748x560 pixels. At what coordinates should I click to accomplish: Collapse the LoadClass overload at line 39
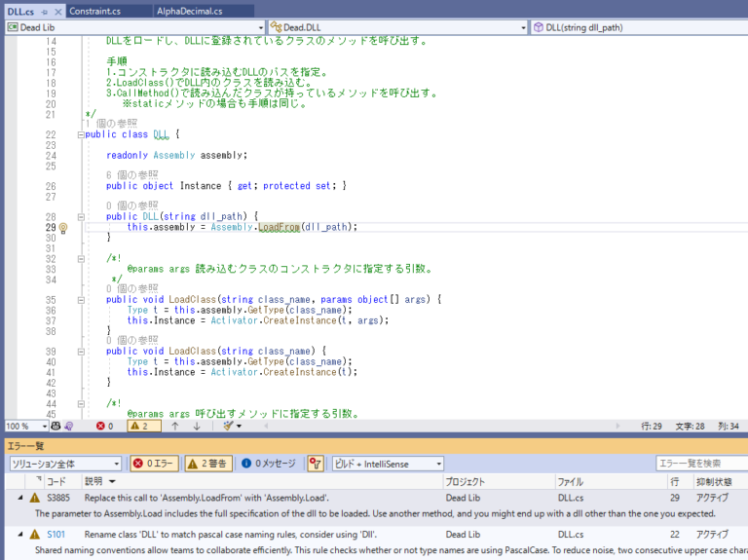[x=81, y=352]
